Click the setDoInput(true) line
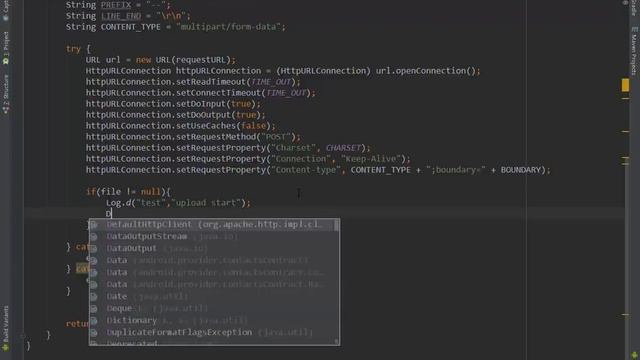The height and width of the screenshot is (360, 640). 173,104
